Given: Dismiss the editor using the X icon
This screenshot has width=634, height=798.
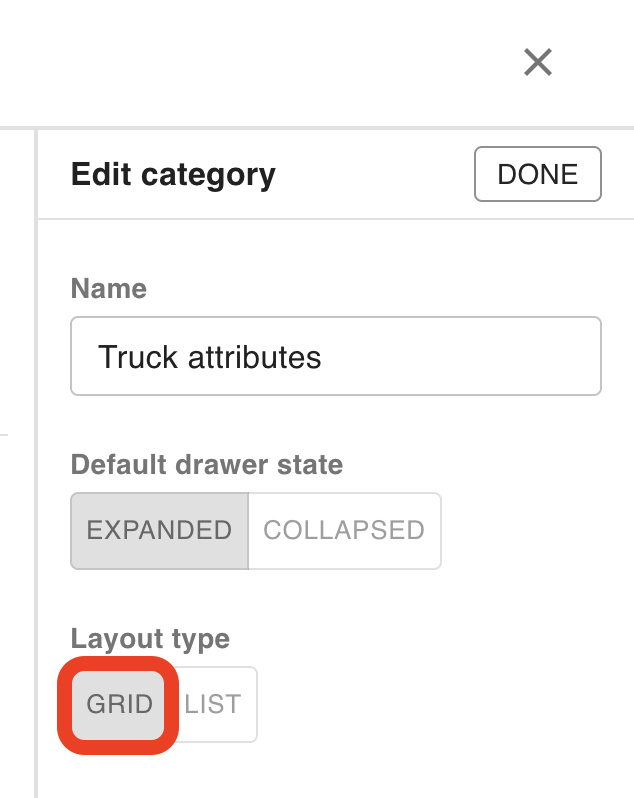Looking at the screenshot, I should (538, 63).
